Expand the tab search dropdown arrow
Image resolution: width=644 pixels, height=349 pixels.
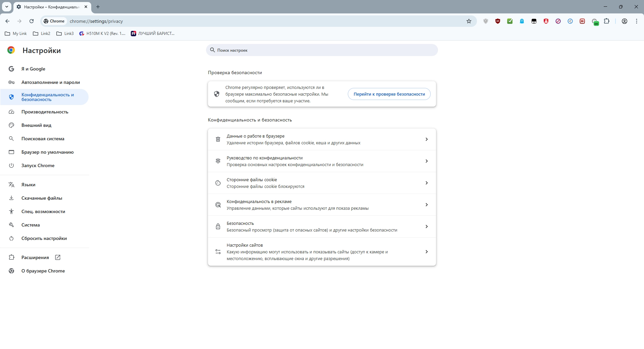(7, 7)
